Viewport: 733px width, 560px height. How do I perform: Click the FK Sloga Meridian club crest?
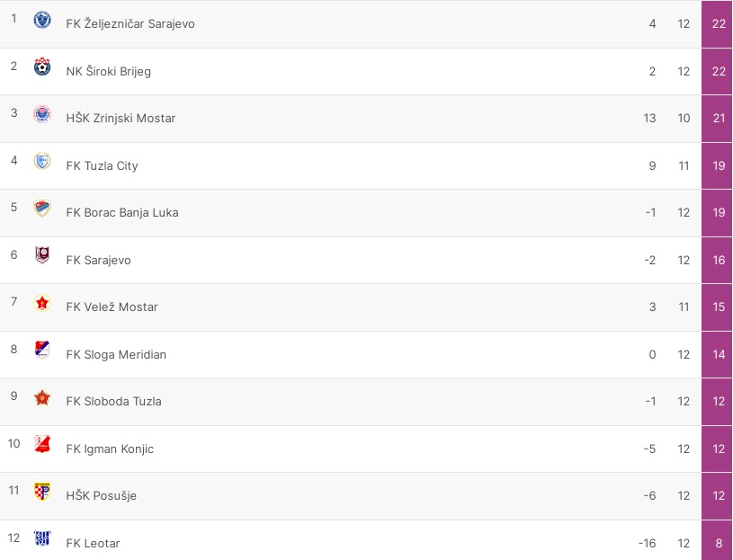tap(42, 351)
